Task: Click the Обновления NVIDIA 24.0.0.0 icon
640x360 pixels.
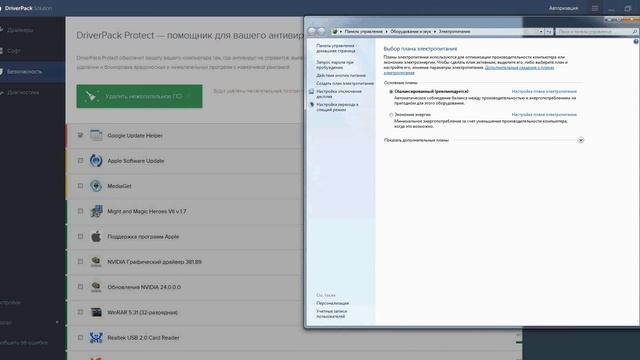Action: pos(96,287)
